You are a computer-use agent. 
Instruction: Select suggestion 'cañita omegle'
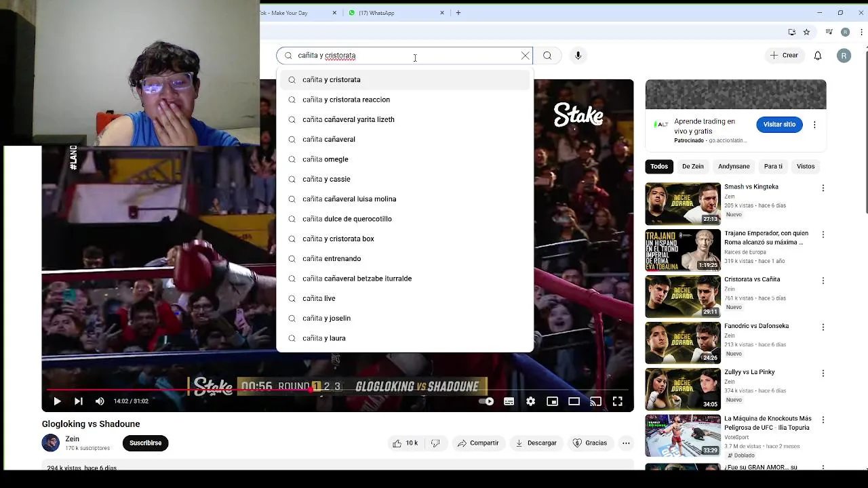[x=405, y=159]
